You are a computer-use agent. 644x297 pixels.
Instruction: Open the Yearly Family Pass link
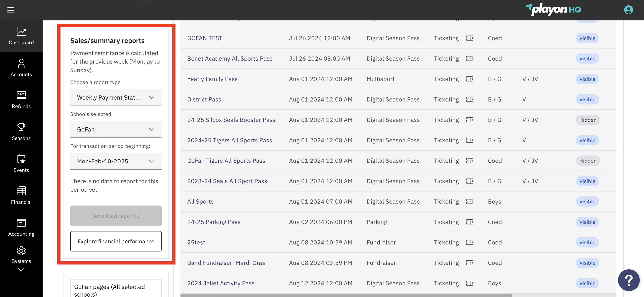pyautogui.click(x=212, y=79)
